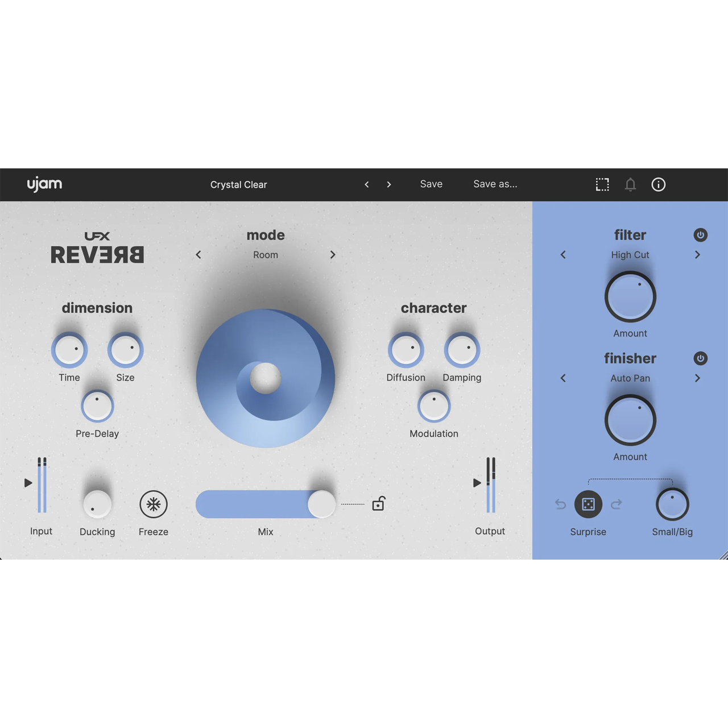The image size is (728, 728).
Task: Click the window resize corner grip
Action: coord(723,555)
